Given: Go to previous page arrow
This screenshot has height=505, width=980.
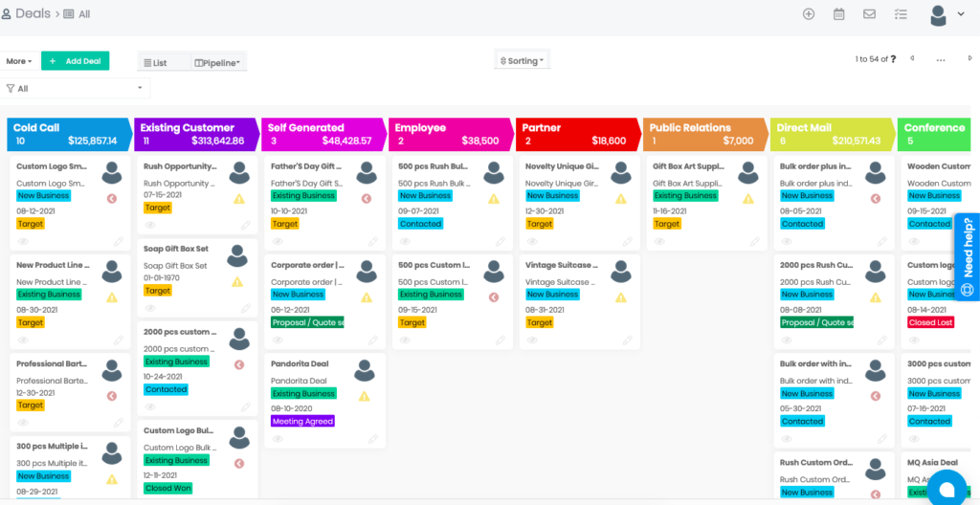Looking at the screenshot, I should [x=912, y=58].
